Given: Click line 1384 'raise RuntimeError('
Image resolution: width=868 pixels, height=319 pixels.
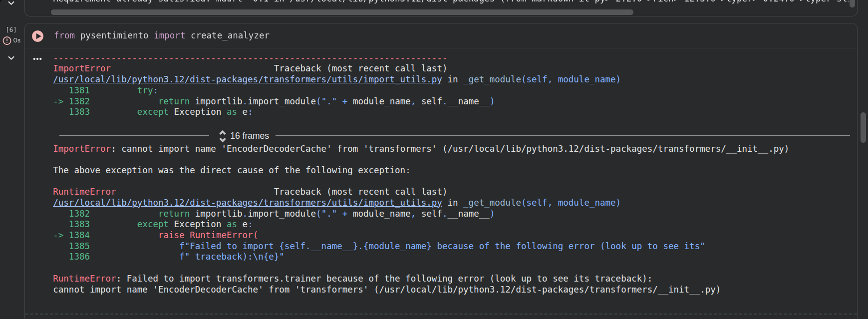Looking at the screenshot, I should coord(208,235).
